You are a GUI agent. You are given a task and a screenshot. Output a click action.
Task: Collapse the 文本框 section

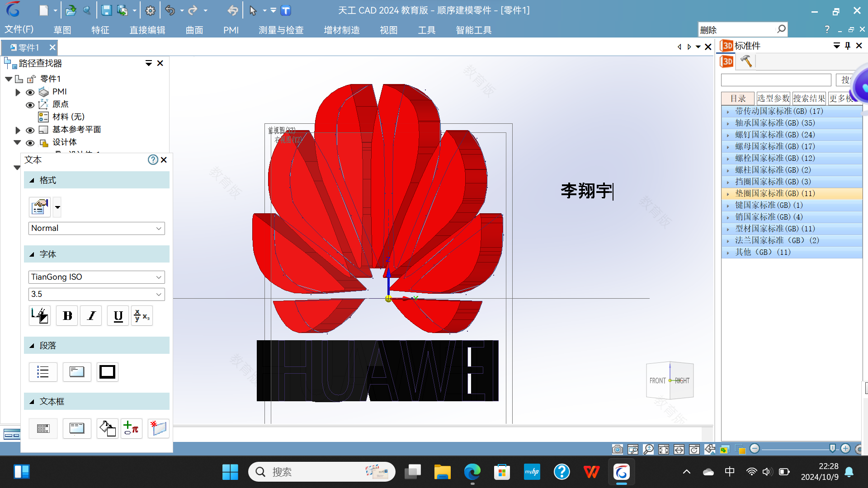[x=32, y=402]
